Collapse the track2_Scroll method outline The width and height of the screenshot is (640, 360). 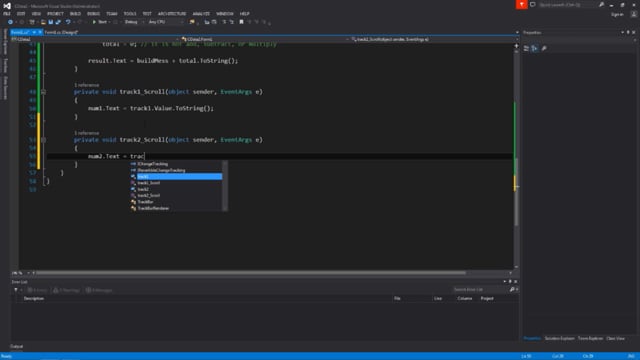point(43,140)
